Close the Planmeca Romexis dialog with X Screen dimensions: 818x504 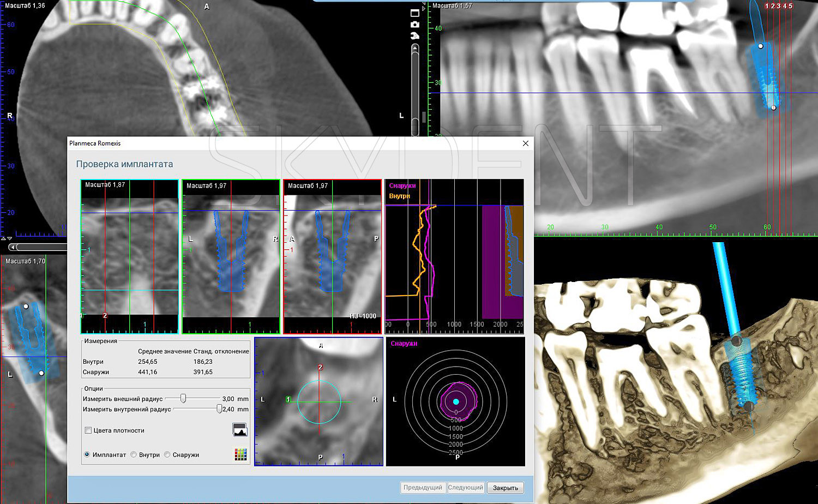pyautogui.click(x=526, y=143)
